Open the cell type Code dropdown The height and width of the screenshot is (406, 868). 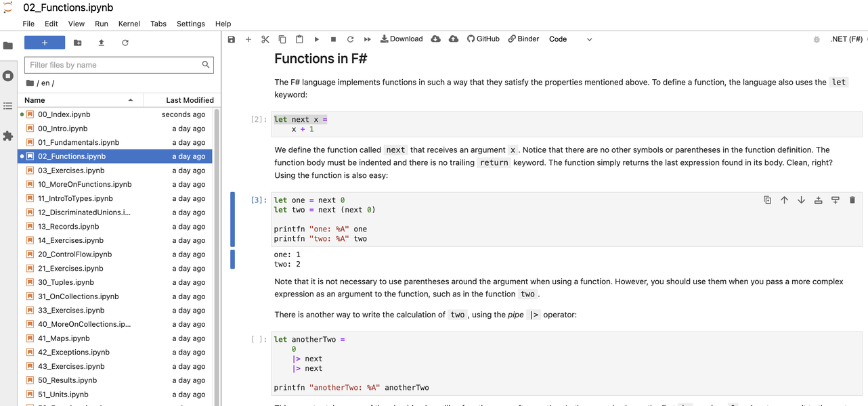[x=570, y=39]
